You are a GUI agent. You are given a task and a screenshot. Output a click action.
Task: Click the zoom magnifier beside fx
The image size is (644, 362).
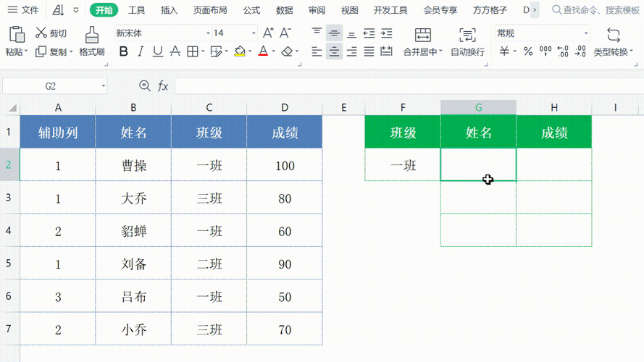coord(145,85)
